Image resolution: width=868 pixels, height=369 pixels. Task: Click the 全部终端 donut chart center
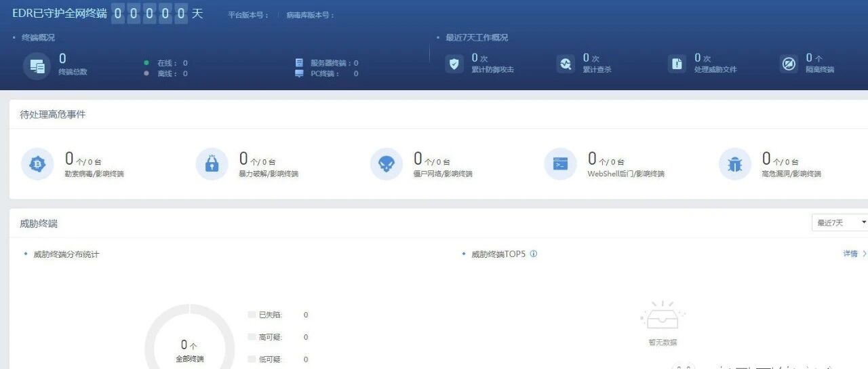tap(189, 351)
